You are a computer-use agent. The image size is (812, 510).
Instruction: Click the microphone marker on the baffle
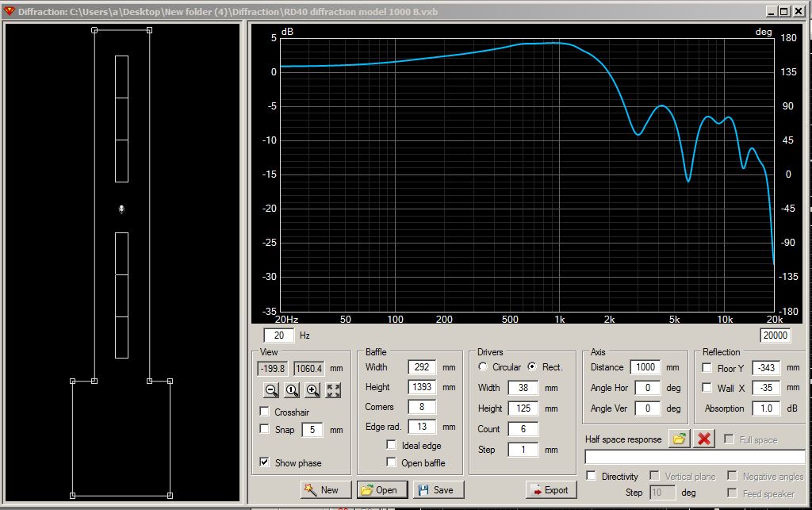pyautogui.click(x=121, y=209)
